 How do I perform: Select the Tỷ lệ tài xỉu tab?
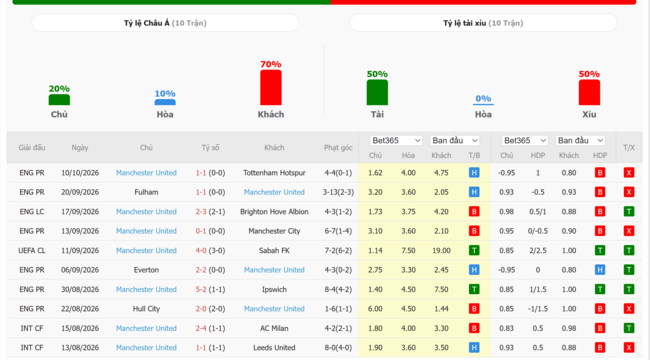coord(483,23)
